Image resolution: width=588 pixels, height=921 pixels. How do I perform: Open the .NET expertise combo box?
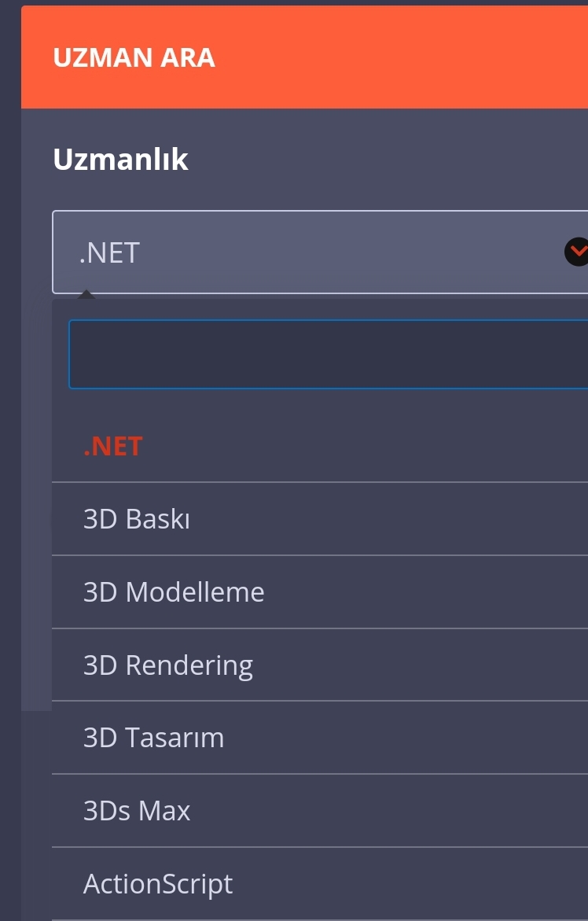click(x=320, y=252)
